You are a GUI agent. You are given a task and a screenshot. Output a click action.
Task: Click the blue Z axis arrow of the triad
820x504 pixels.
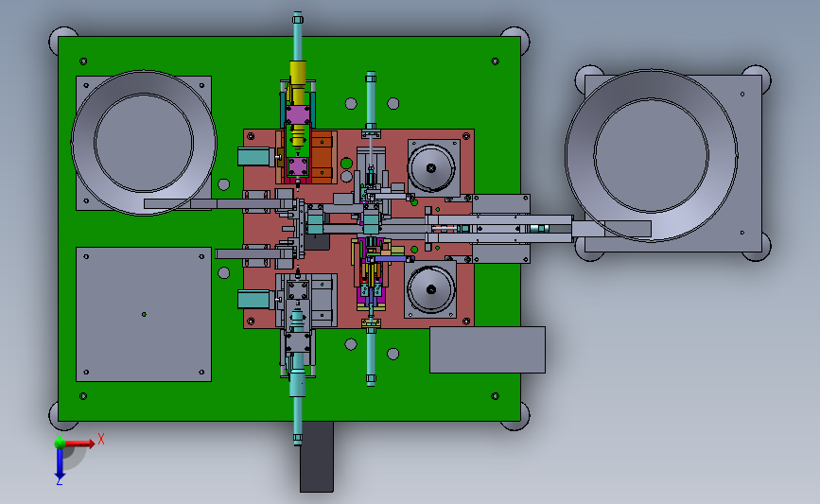click(x=60, y=463)
